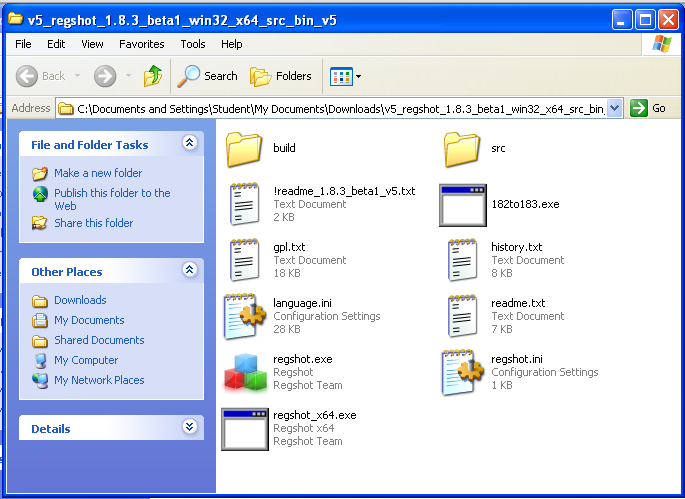This screenshot has height=499, width=685.
Task: Click the Share this folder hand icon
Action: 40,223
